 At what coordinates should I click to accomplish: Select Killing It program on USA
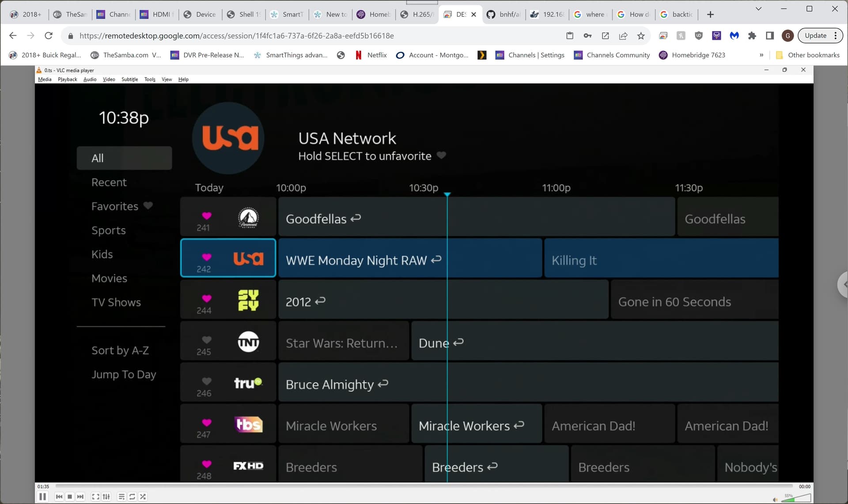(x=661, y=260)
